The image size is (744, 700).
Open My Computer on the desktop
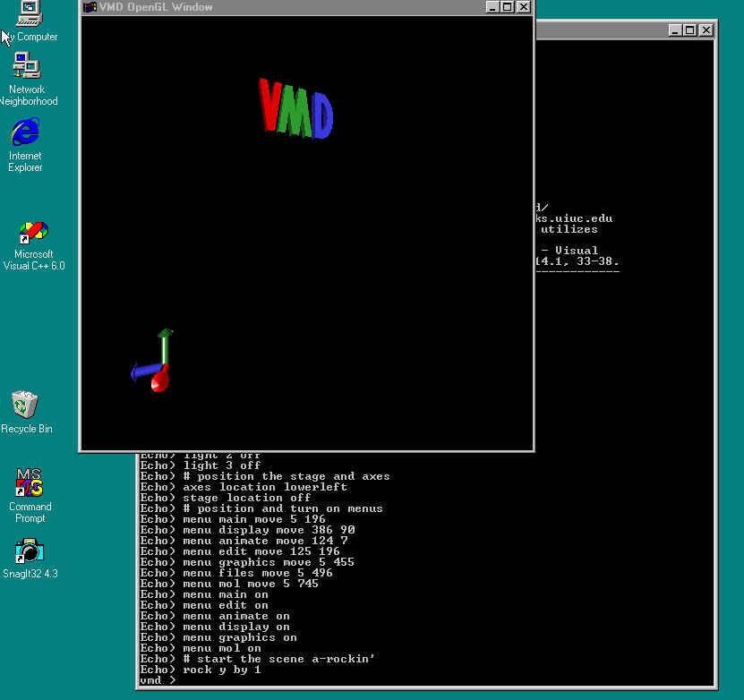27,13
